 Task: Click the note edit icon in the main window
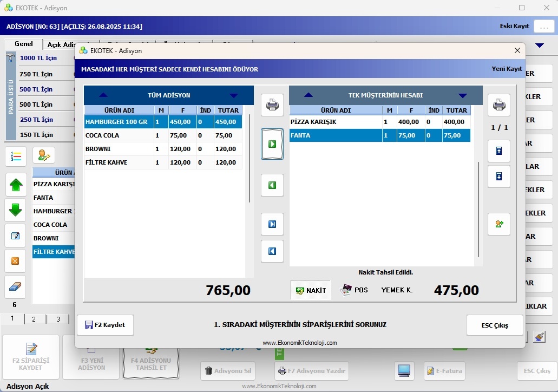[x=15, y=236]
